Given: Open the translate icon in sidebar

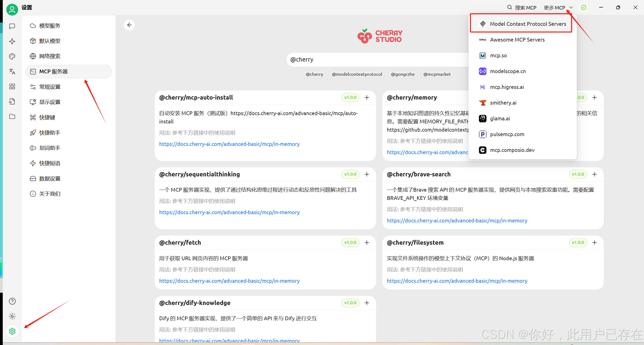Looking at the screenshot, I should (x=12, y=72).
